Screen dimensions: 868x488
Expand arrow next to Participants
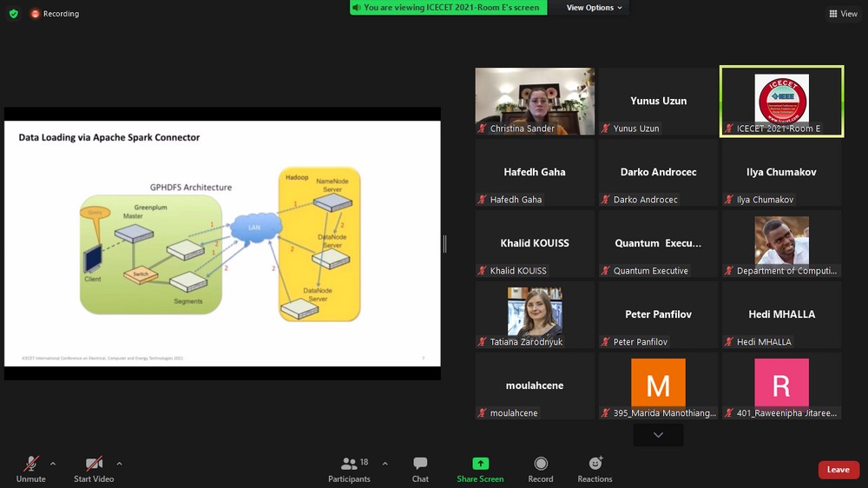385,464
